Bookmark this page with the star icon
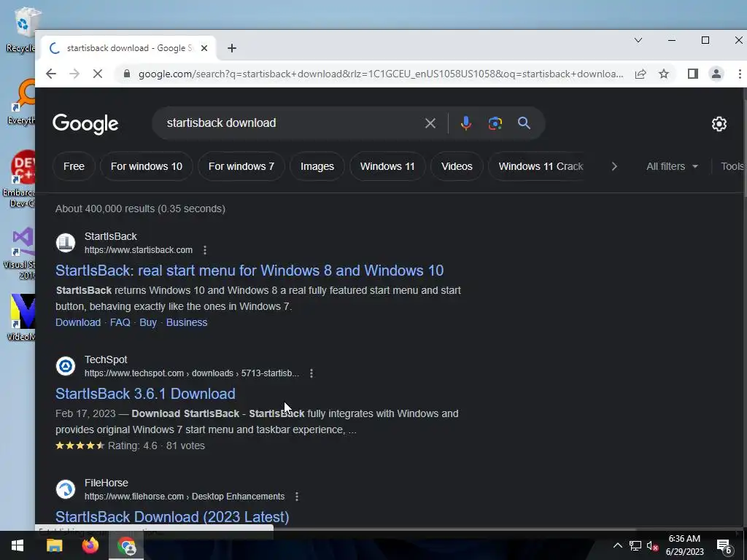The width and height of the screenshot is (747, 560). point(664,74)
